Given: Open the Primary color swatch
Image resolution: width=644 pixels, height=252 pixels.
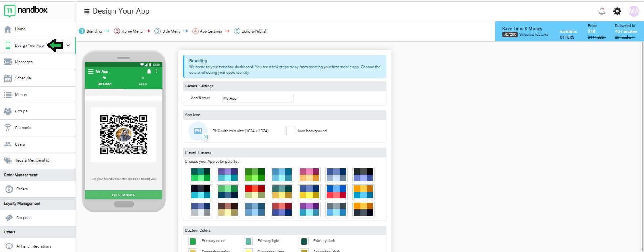Looking at the screenshot, I should 193,242.
